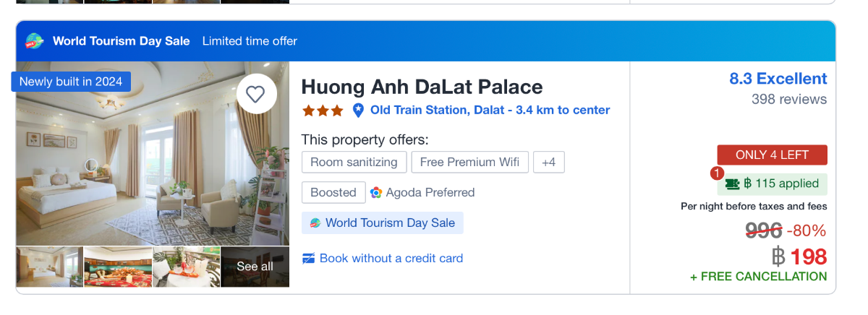Viewport: 868px width, 315px height.
Task: Expand the +4 more amenities tag
Action: tap(548, 162)
